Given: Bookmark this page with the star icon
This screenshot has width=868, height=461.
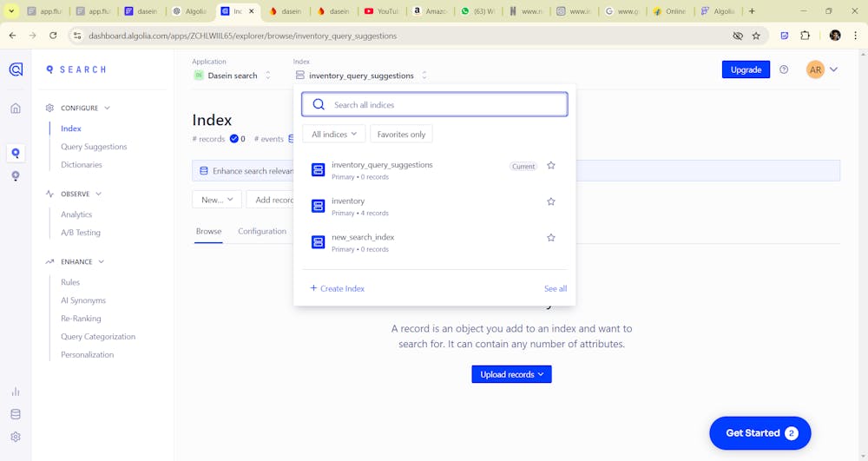Looking at the screenshot, I should tap(756, 36).
